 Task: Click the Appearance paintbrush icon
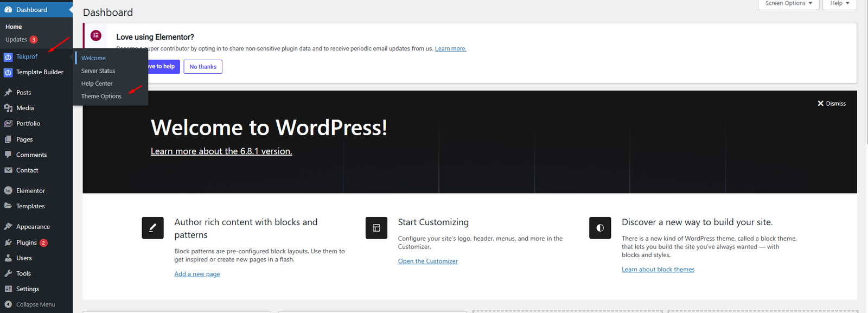point(8,227)
